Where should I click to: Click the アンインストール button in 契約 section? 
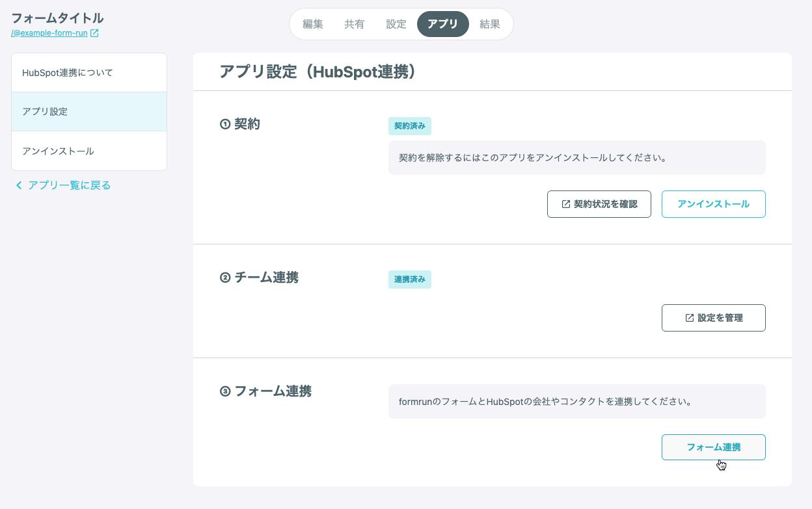(x=714, y=204)
